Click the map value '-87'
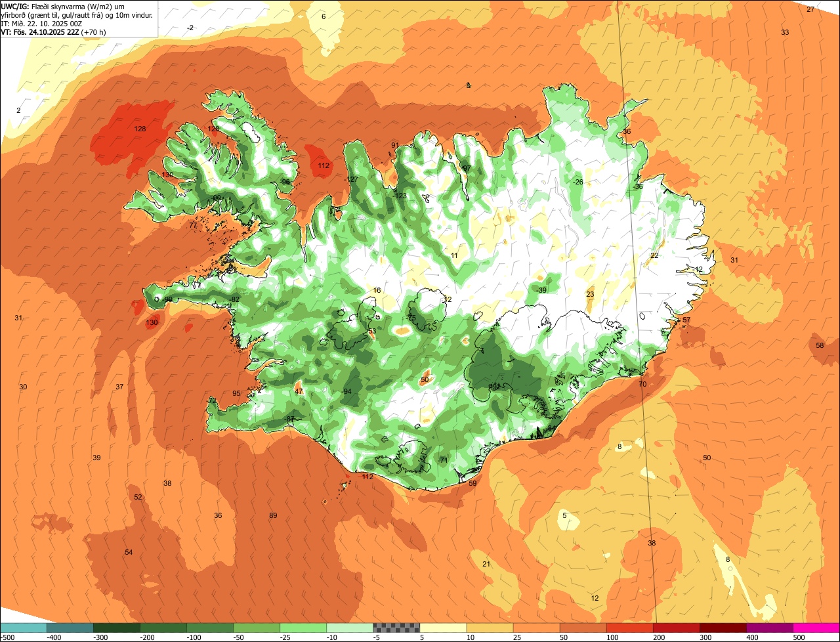 pyautogui.click(x=289, y=419)
